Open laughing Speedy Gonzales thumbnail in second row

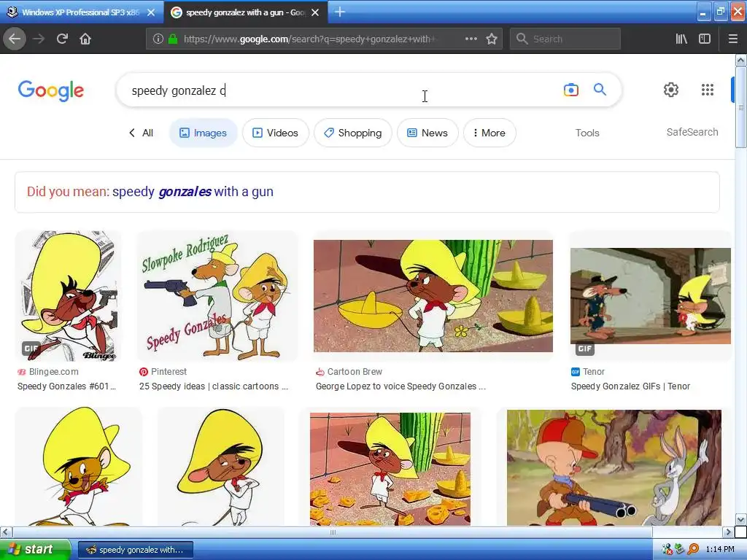[x=79, y=467]
